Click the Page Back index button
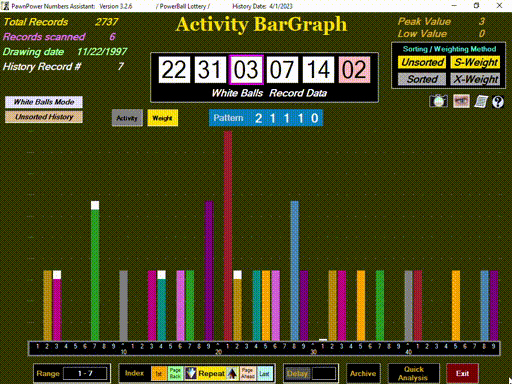512x384 pixels. [175, 373]
